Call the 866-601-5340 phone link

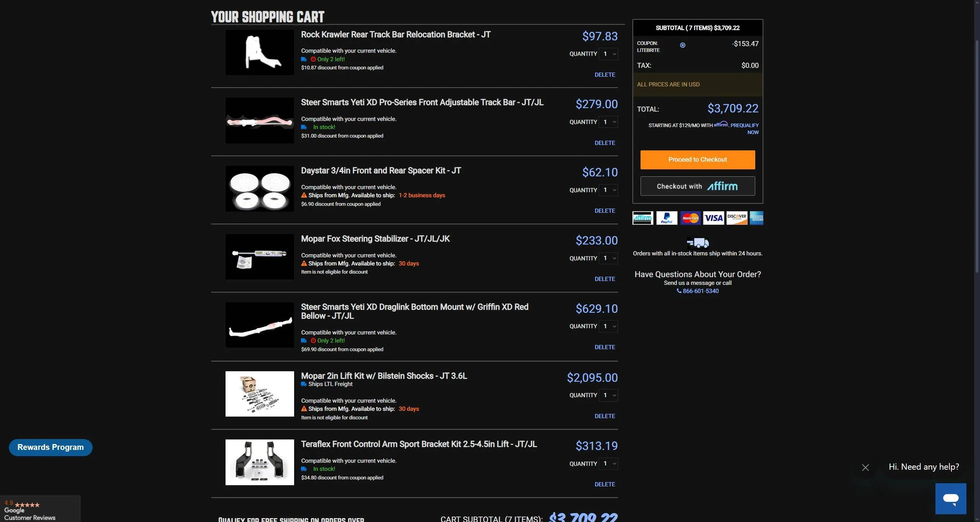pyautogui.click(x=701, y=291)
